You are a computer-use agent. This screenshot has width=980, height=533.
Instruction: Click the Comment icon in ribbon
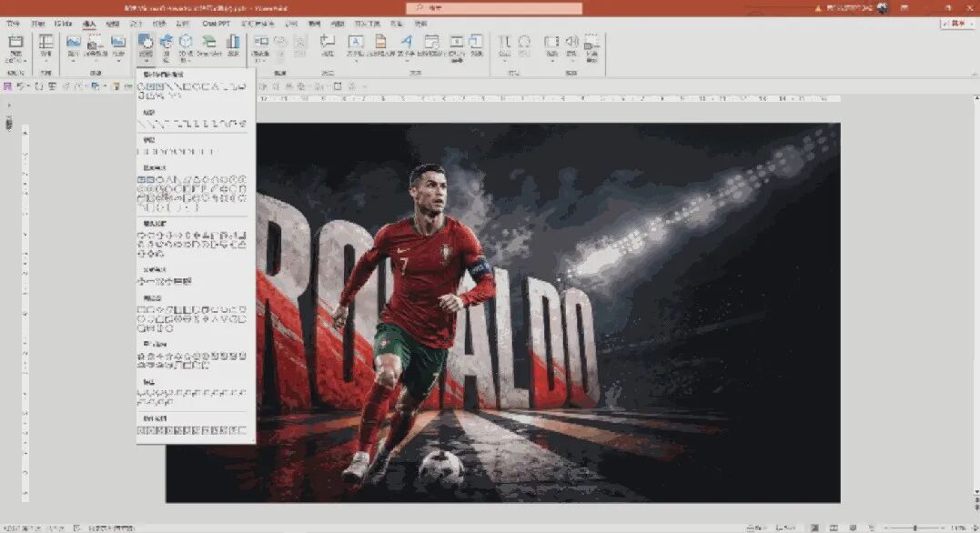tap(327, 41)
